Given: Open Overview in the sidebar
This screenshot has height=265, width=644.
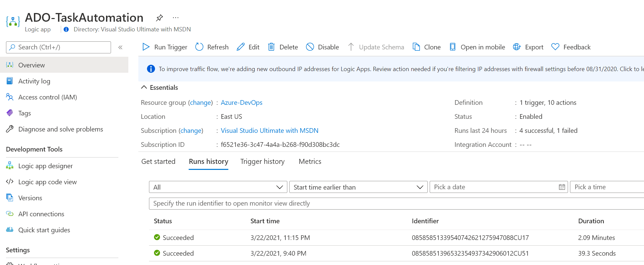Looking at the screenshot, I should 64,65.
